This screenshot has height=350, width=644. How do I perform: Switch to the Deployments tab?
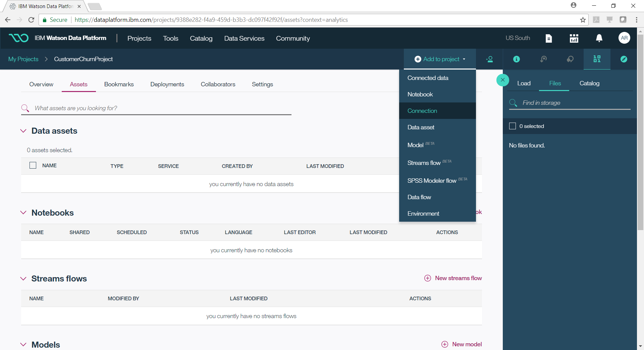(167, 84)
